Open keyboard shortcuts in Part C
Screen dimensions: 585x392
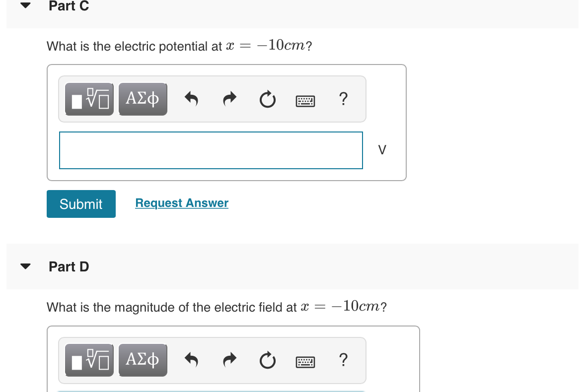point(305,101)
